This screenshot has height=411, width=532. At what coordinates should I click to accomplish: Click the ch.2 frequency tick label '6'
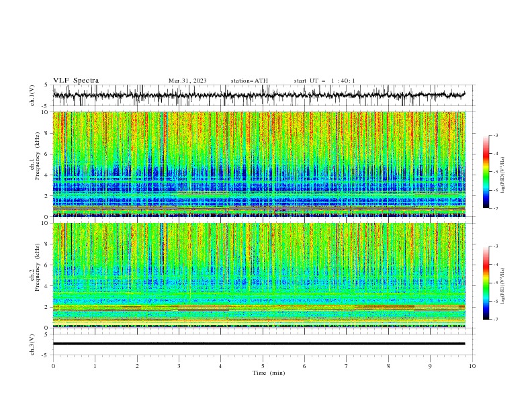click(x=47, y=265)
